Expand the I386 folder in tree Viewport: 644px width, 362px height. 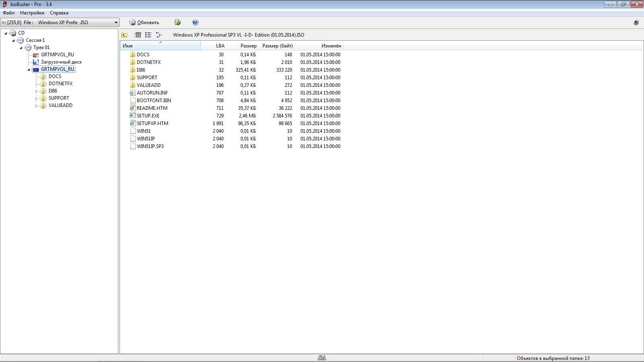36,91
